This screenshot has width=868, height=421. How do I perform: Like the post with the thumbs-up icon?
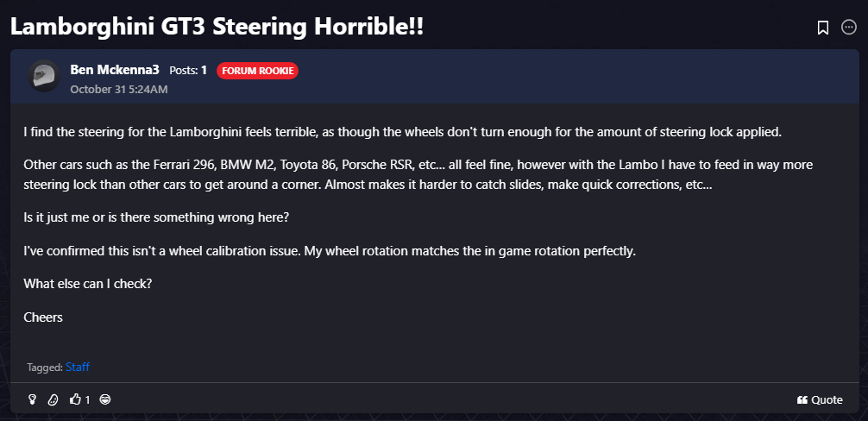75,399
